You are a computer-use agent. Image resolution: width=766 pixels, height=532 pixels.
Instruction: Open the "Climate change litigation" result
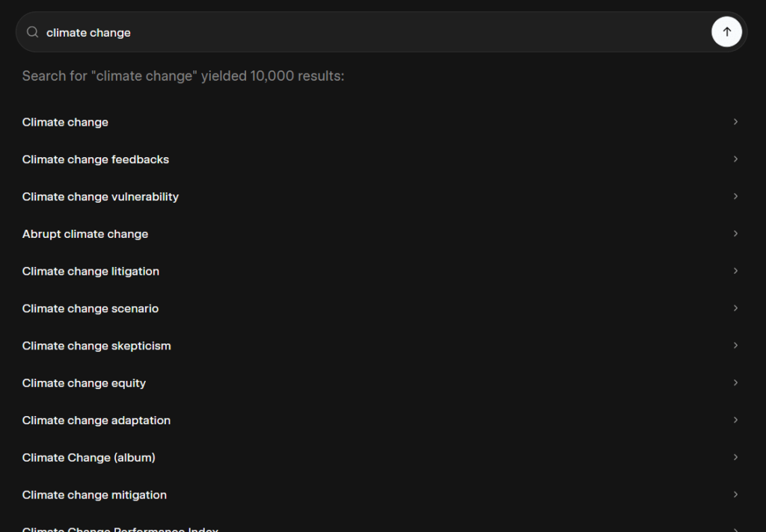91,272
